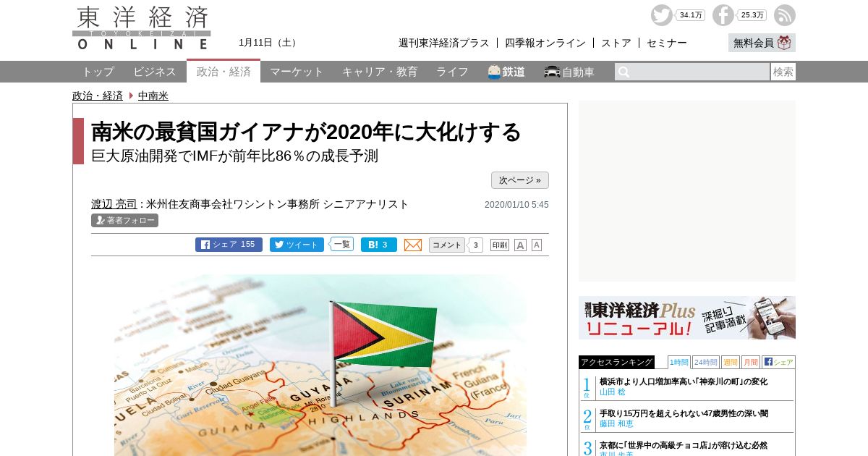Viewport: 868px width, 456px height.
Task: Open the Guyana flag article image
Action: (x=320, y=365)
